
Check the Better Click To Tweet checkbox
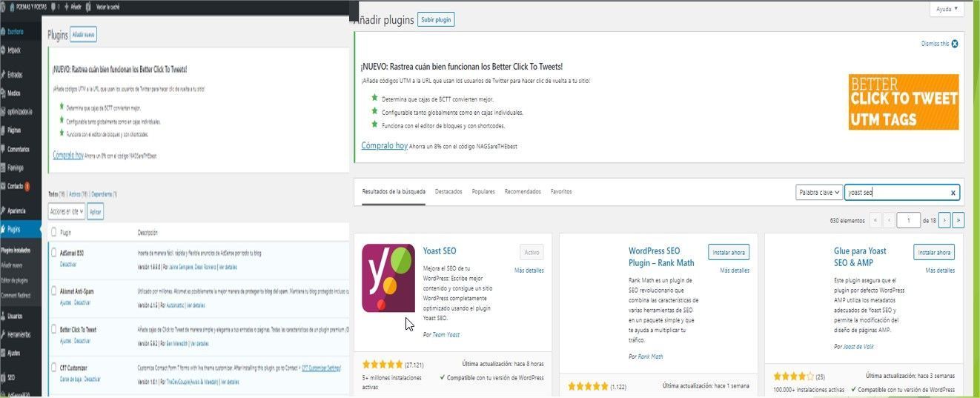pyautogui.click(x=53, y=329)
